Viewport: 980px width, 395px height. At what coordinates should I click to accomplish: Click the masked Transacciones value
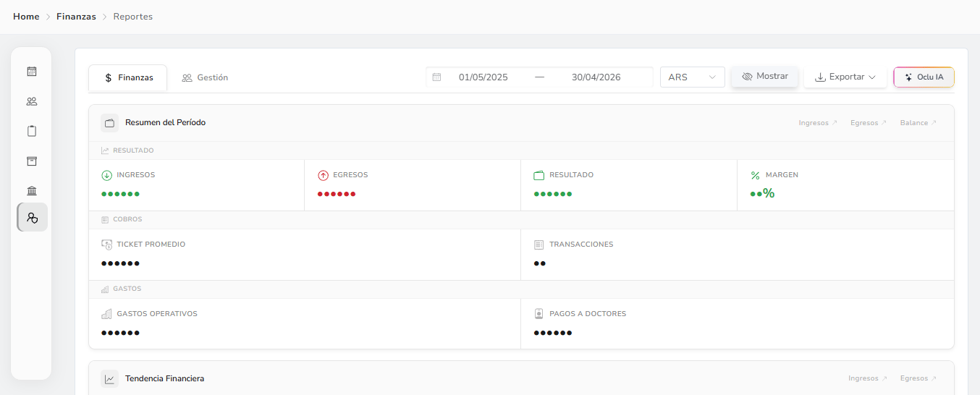[539, 263]
